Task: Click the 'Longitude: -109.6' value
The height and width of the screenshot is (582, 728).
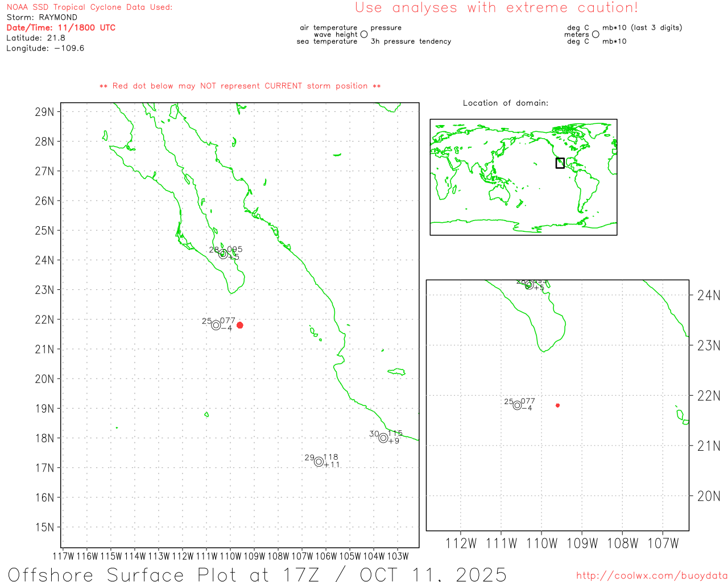Action: [45, 48]
